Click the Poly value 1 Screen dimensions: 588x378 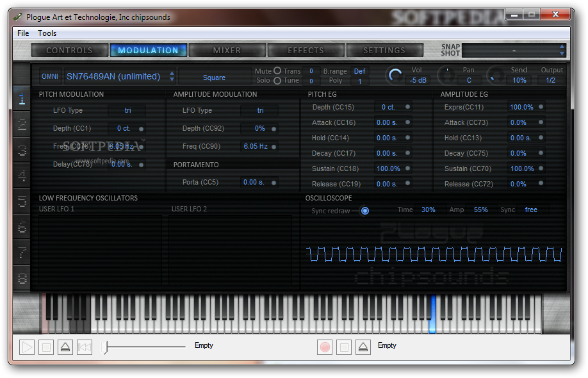click(x=359, y=81)
